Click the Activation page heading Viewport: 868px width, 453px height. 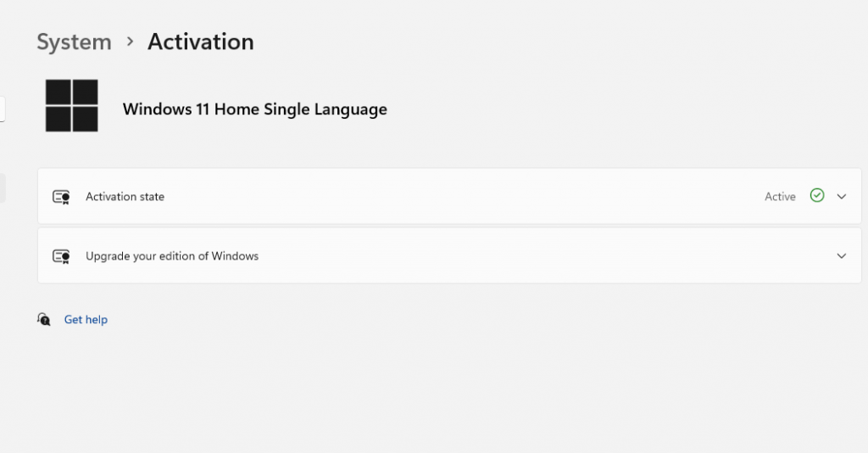(200, 42)
